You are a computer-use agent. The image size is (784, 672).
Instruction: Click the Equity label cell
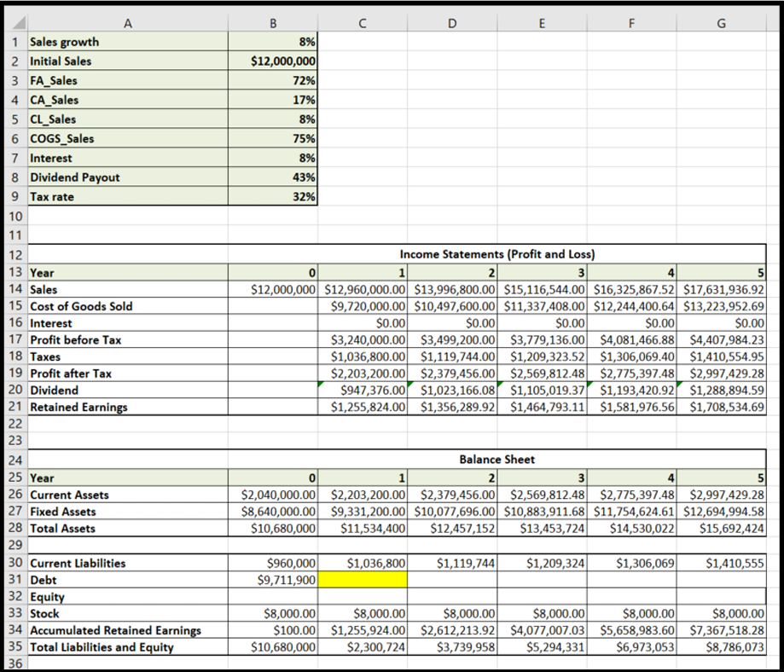pyautogui.click(x=128, y=596)
